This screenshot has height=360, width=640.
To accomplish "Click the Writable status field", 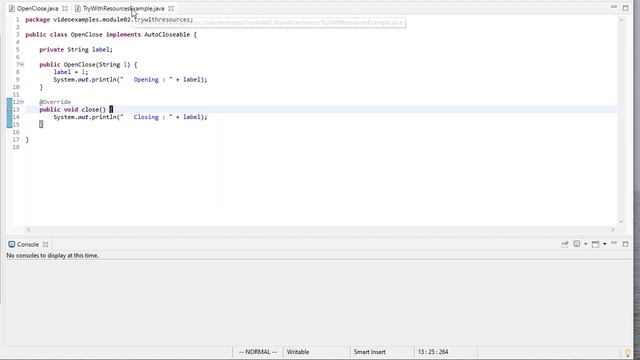I will pos(298,352).
